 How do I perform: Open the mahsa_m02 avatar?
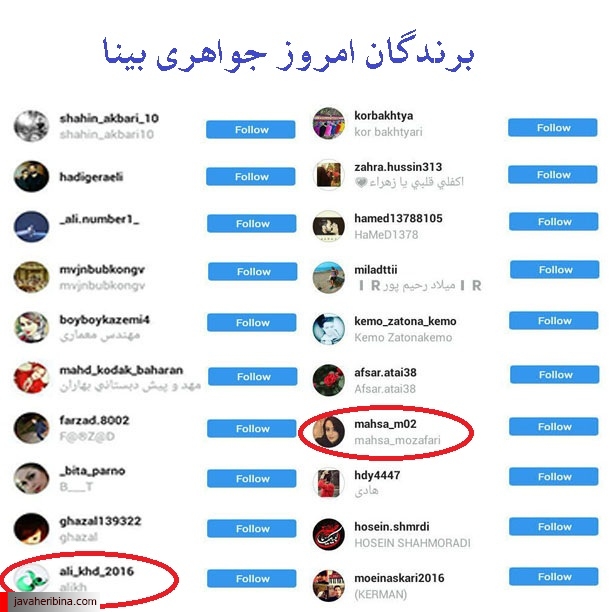coord(329,432)
